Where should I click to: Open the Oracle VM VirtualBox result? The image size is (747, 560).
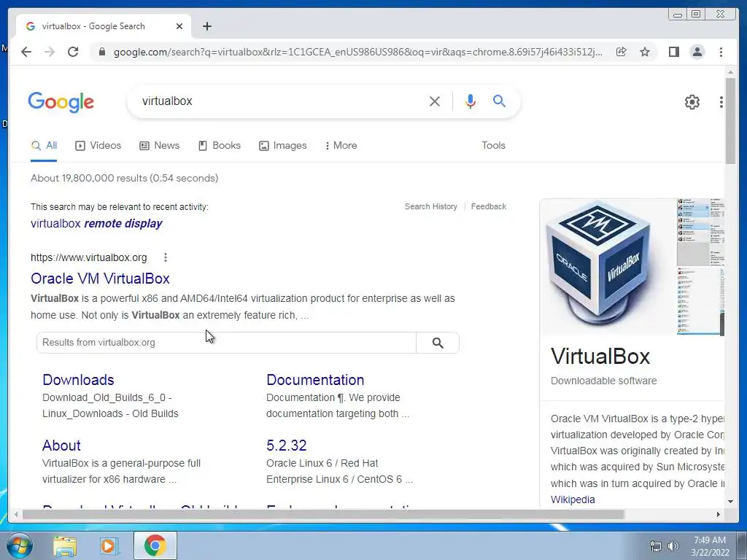click(x=100, y=279)
